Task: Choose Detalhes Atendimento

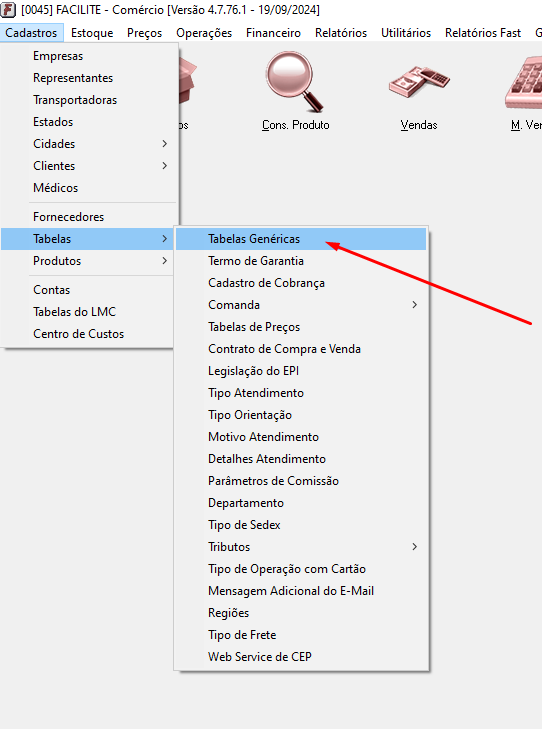Action: [301, 459]
